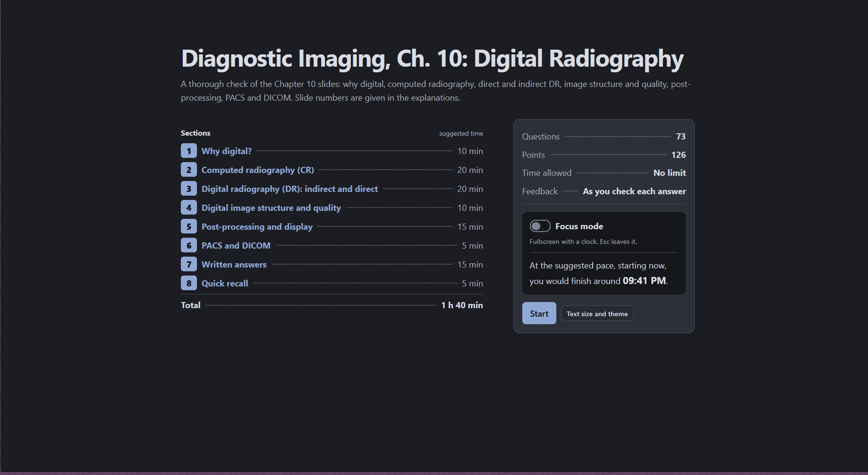Click the "Points" label in summary card
The image size is (868, 475).
(534, 155)
